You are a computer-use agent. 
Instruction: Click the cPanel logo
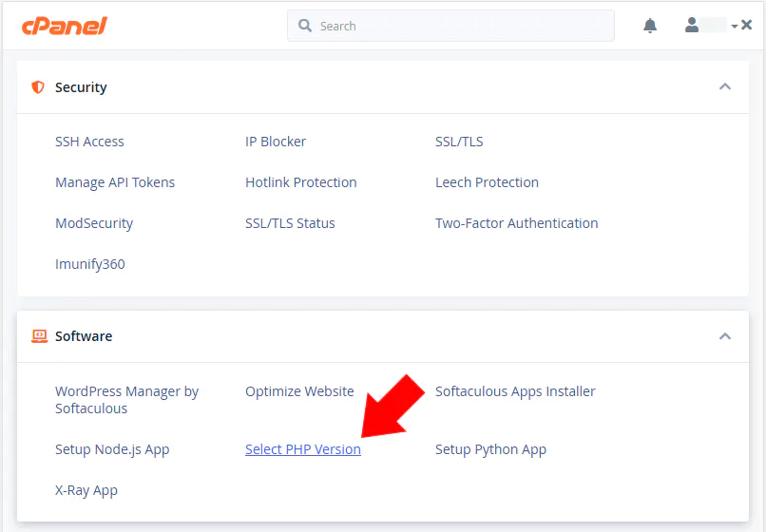point(65,26)
